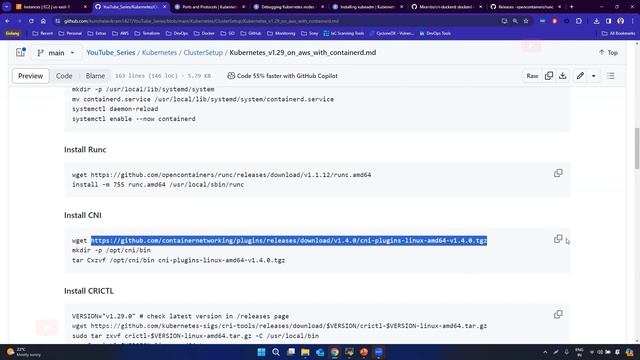The height and width of the screenshot is (360, 640).
Task: Open Kubernetes folder breadcrumb link
Action: [x=159, y=53]
